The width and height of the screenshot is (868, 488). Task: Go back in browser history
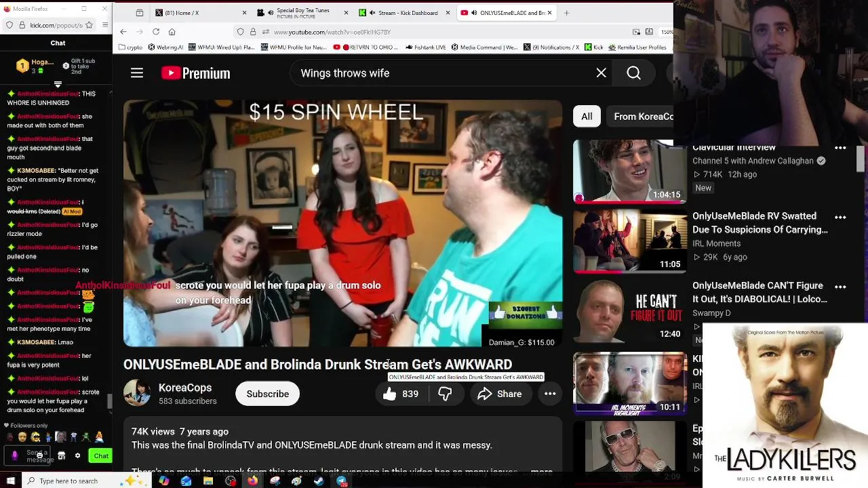pos(123,32)
